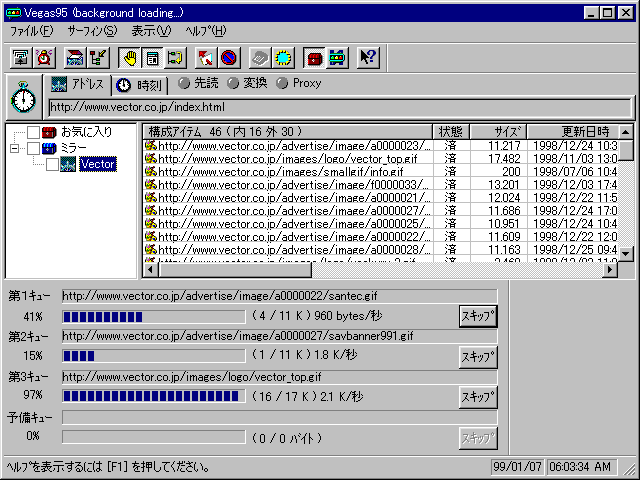The image size is (640, 480).
Task: Click the yellow loop arrows toolbar icon
Action: 176,58
